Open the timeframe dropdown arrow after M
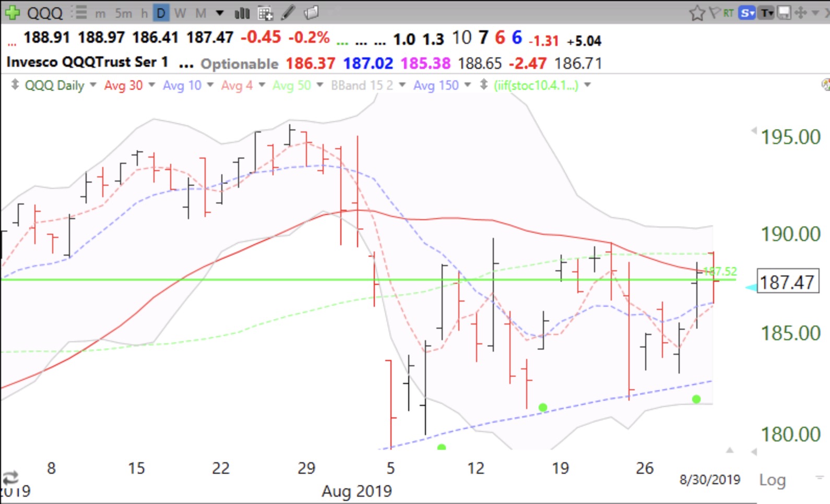This screenshot has height=504, width=830. tap(220, 13)
